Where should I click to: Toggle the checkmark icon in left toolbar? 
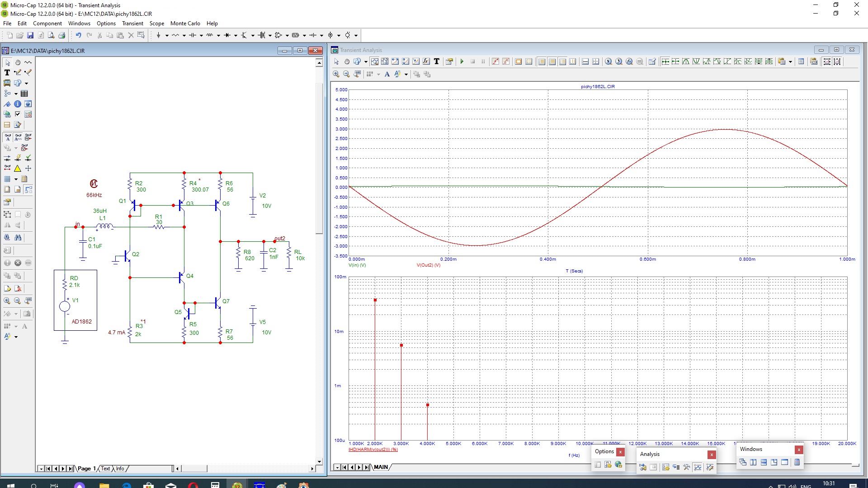18,114
